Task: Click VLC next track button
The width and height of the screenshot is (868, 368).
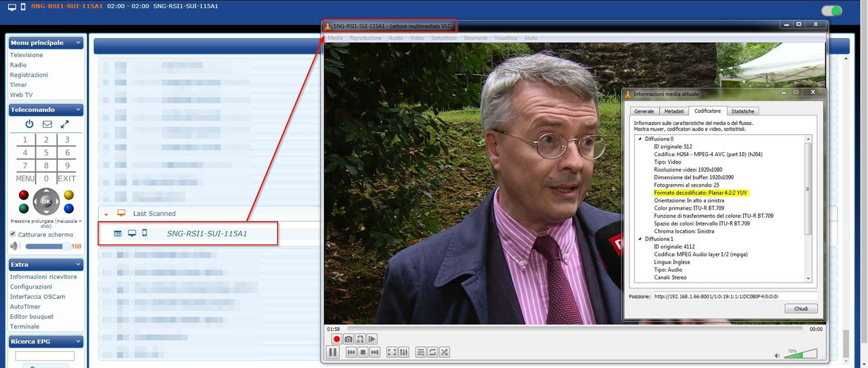Action: click(x=374, y=352)
